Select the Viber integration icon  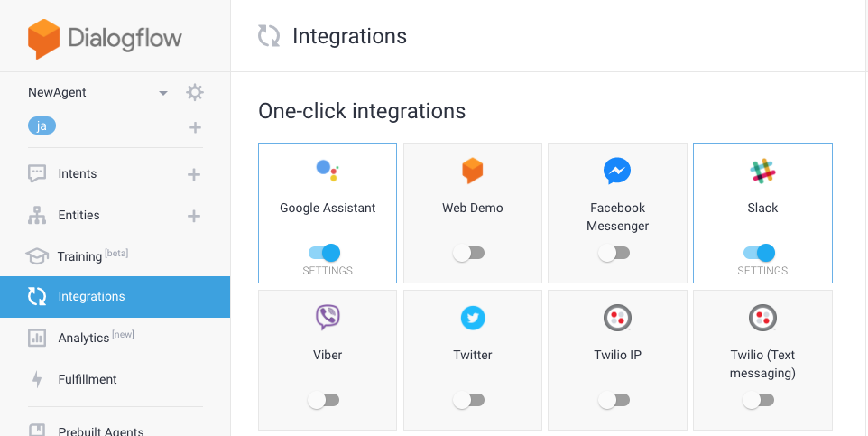point(328,318)
